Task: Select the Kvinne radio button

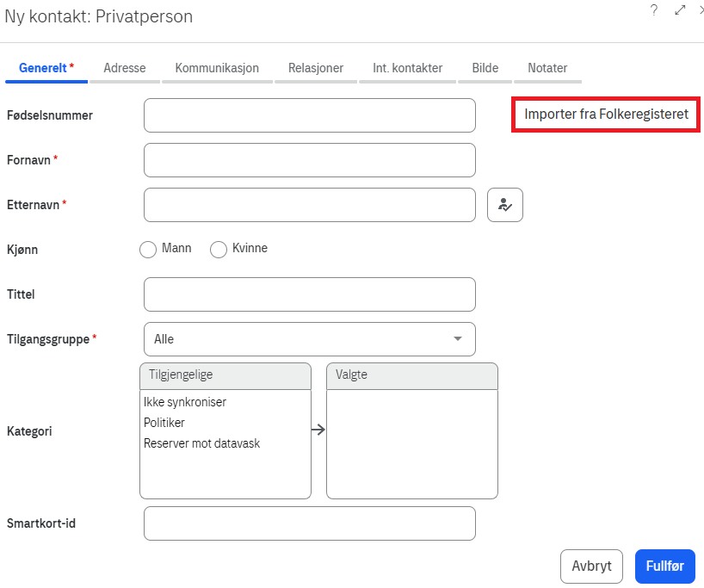Action: pos(219,249)
